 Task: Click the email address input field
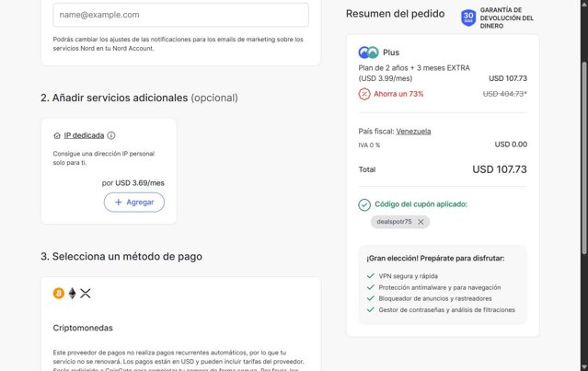(180, 15)
